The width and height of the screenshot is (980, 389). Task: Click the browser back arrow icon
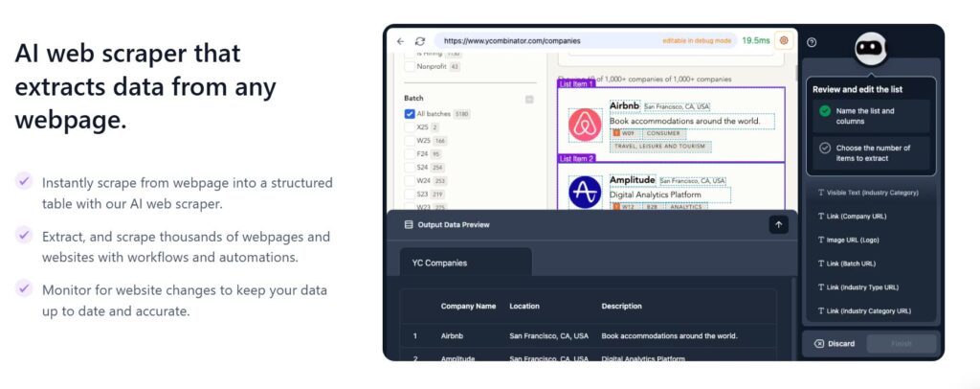(x=400, y=41)
